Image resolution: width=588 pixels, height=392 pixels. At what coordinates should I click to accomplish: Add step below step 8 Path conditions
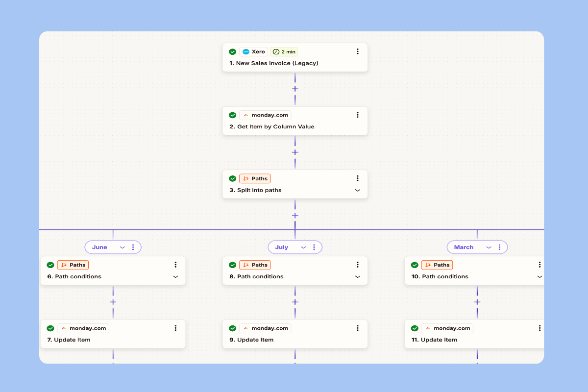coord(295,302)
